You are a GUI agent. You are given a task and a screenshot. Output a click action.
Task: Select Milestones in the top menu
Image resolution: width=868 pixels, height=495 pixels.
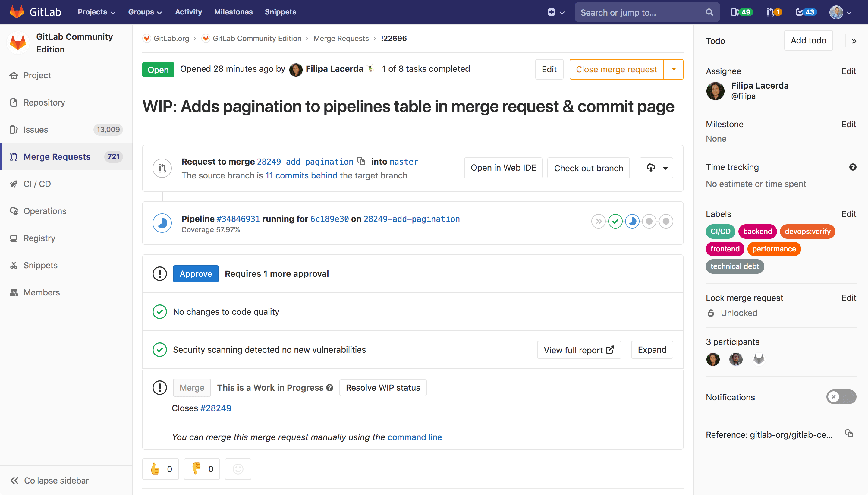click(234, 12)
